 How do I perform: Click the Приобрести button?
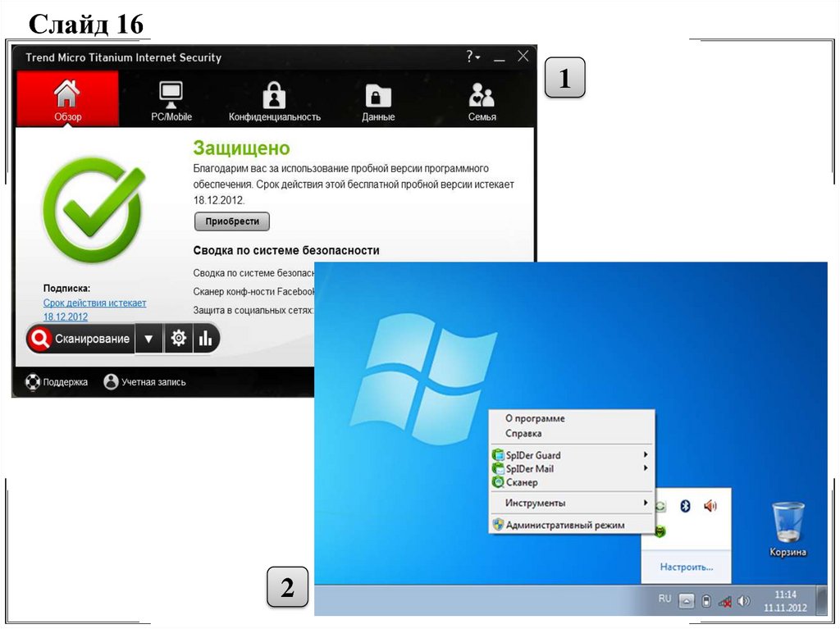(x=232, y=221)
